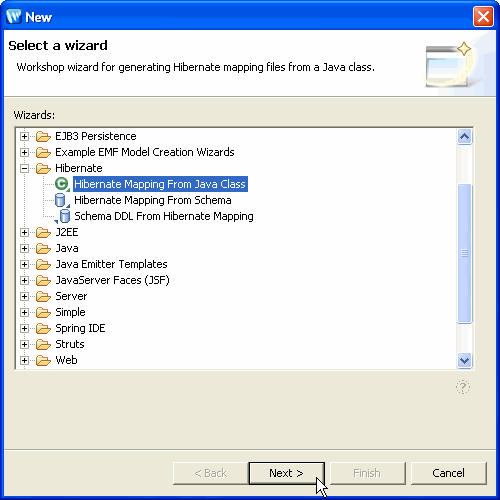Click the Schema DDL From Hibernate Mapping icon
Image resolution: width=500 pixels, height=500 pixels.
coord(63,216)
